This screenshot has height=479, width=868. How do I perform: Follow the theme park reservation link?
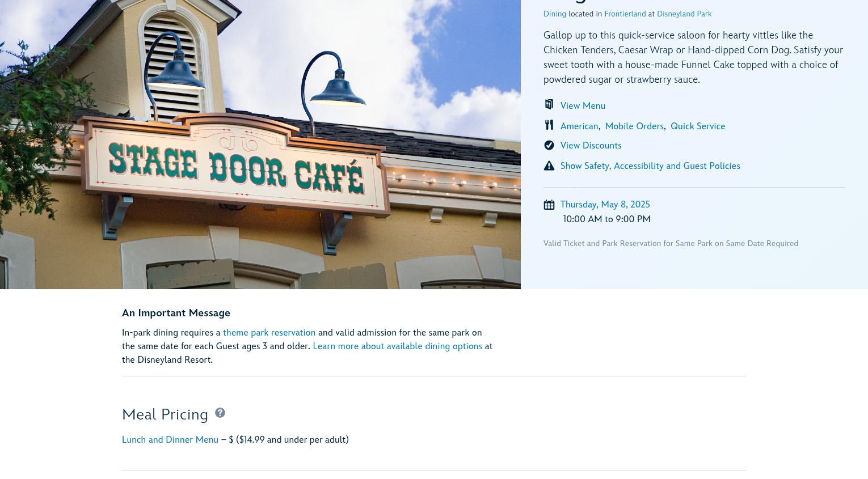(x=269, y=332)
